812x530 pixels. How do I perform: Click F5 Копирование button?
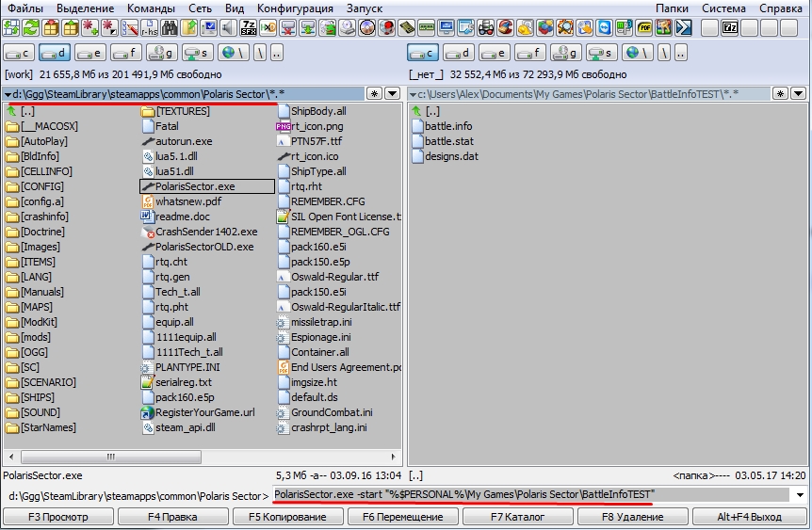(287, 517)
